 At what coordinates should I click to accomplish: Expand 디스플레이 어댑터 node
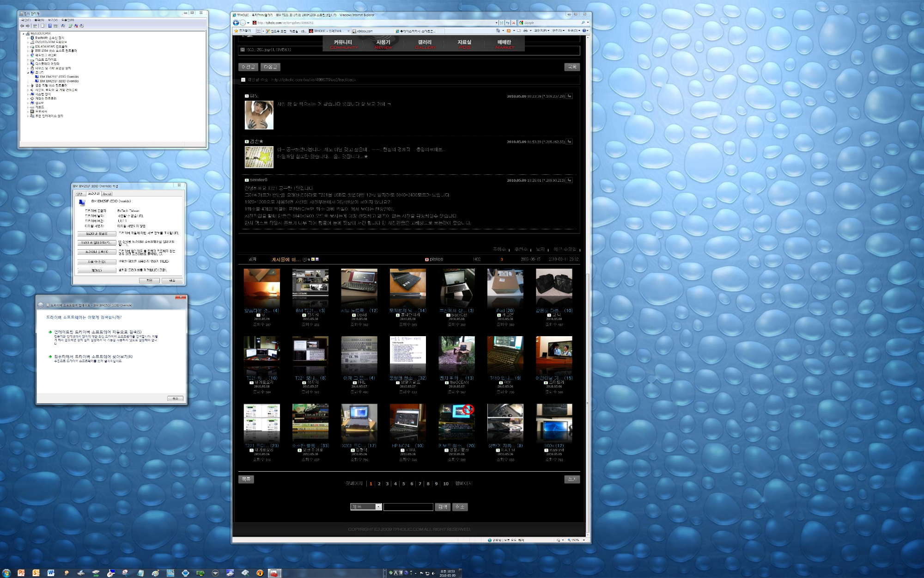point(28,64)
